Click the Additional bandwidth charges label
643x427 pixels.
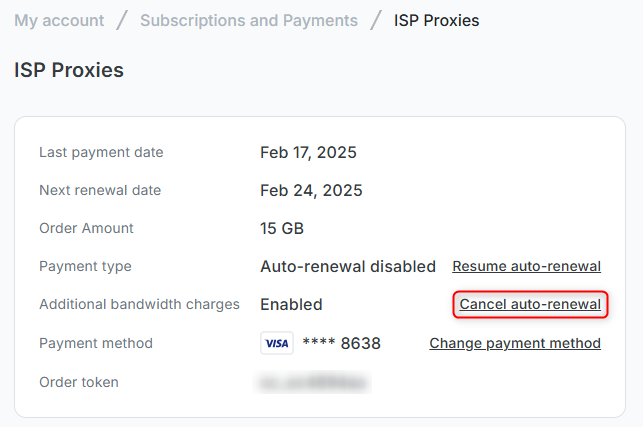tap(139, 304)
